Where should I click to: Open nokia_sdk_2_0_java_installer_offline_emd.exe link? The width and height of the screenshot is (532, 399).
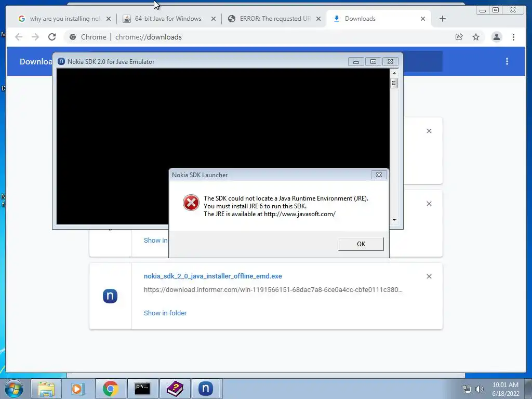click(212, 276)
